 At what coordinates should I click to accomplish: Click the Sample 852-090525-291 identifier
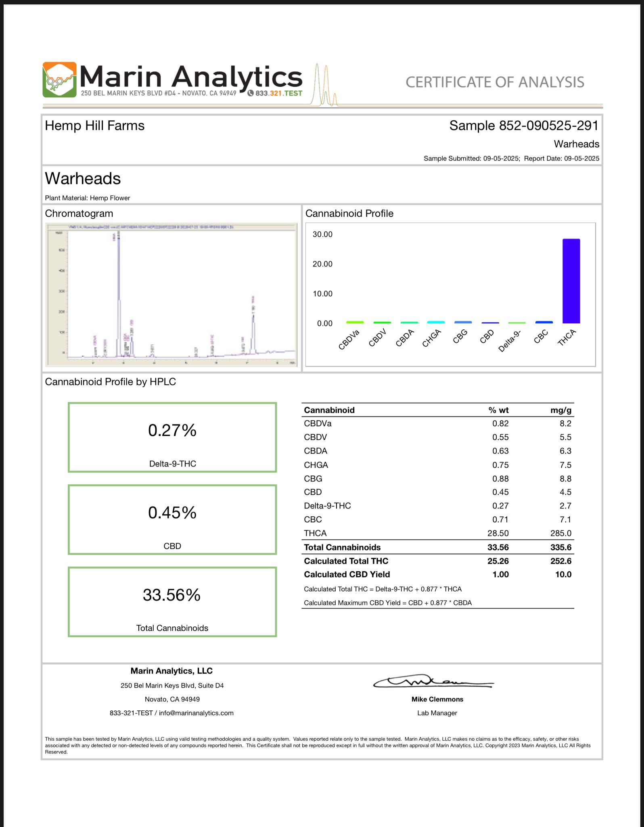point(523,126)
